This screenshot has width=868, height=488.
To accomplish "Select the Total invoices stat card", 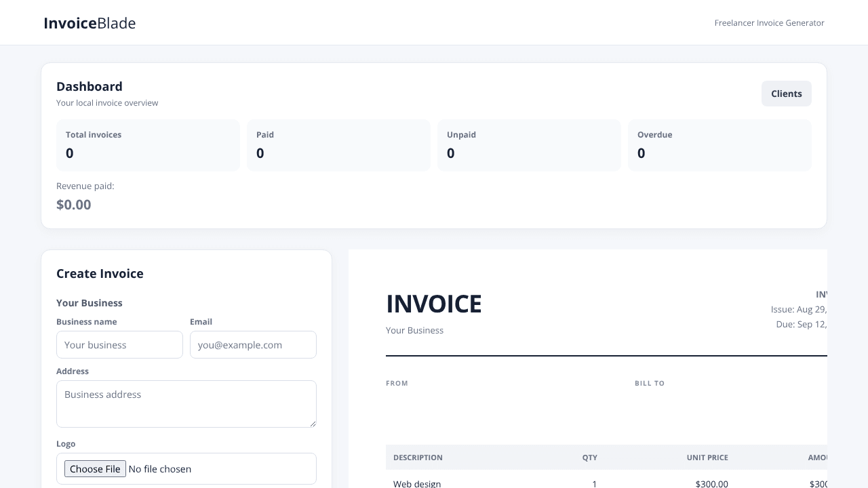I will coord(148,145).
